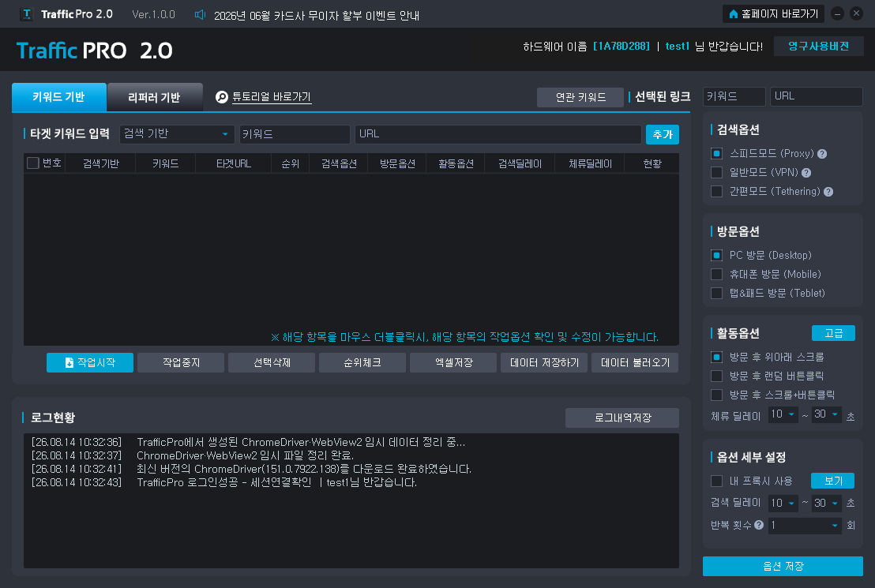Image resolution: width=875 pixels, height=588 pixels.
Task: Toggle 탭&패드 방문 (Teblet) checkbox
Action: coord(716,294)
